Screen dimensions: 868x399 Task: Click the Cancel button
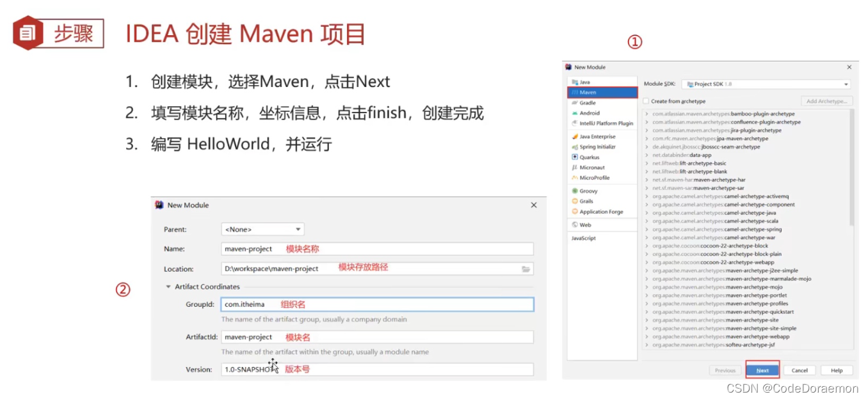800,370
